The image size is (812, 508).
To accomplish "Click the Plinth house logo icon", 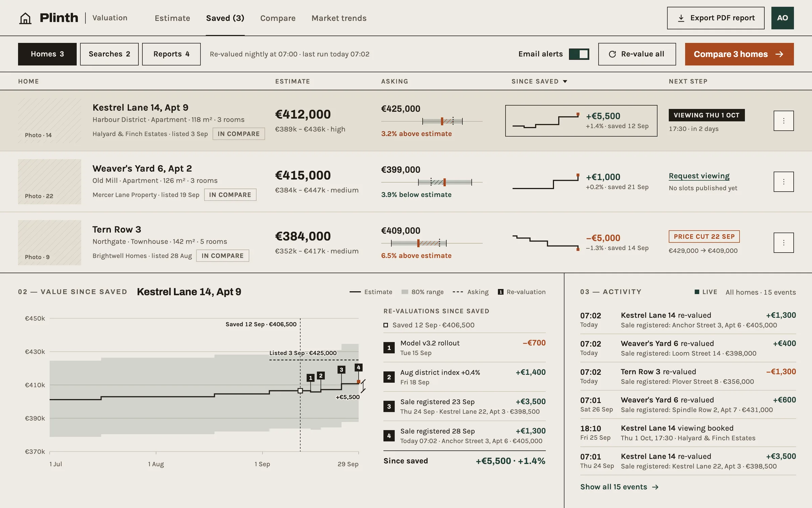I will 25,18.
